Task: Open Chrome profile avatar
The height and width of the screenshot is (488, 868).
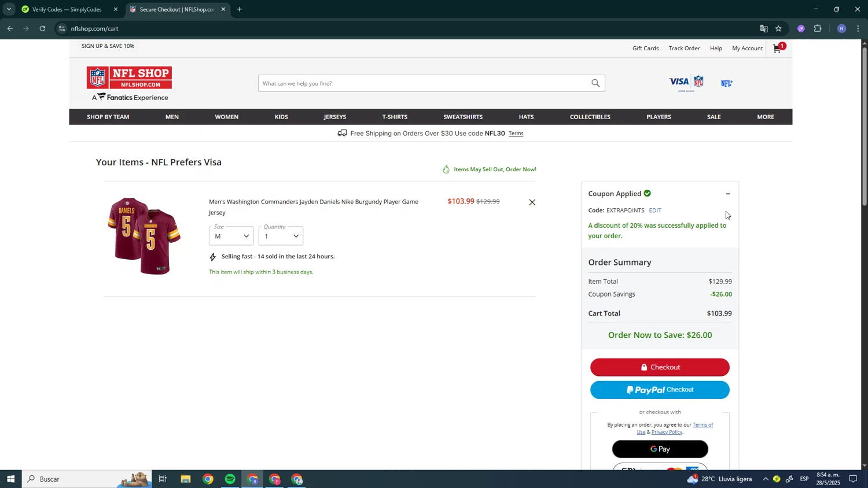Action: point(841,28)
